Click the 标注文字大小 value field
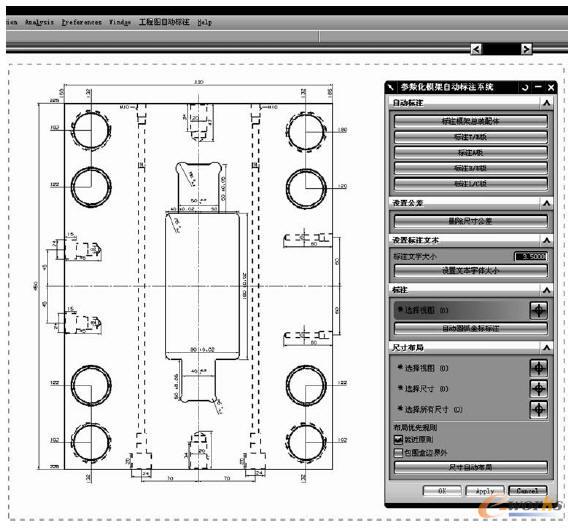Viewport: 573px width, 528px height. click(531, 257)
